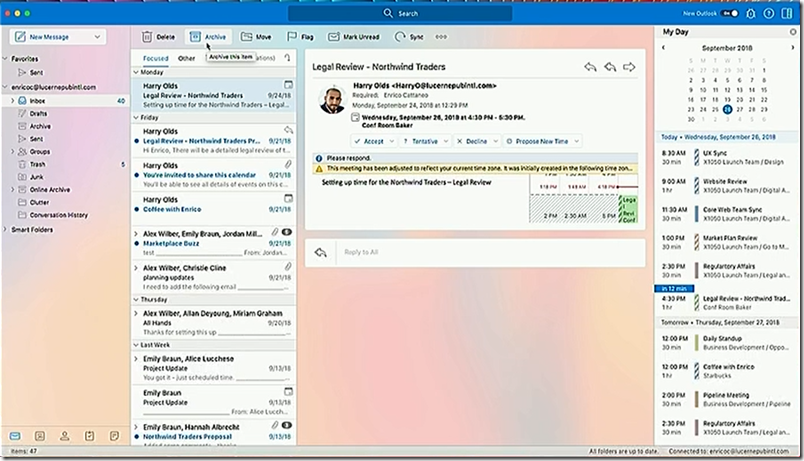Open the Northwind Traders Proposal email

click(213, 432)
